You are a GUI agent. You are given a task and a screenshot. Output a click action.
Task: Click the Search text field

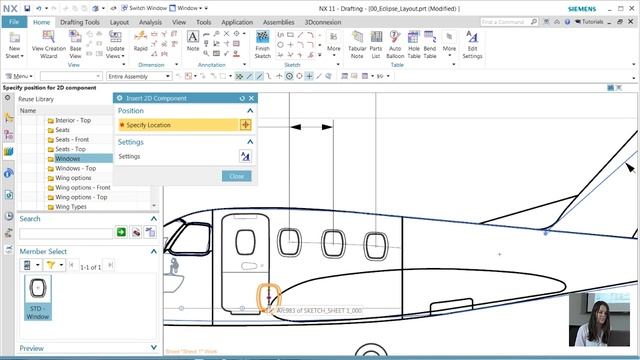(66, 233)
